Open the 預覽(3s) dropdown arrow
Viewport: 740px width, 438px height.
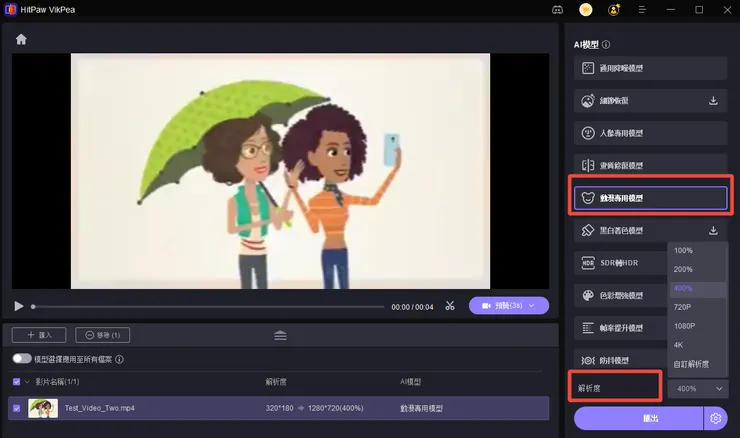tap(532, 306)
